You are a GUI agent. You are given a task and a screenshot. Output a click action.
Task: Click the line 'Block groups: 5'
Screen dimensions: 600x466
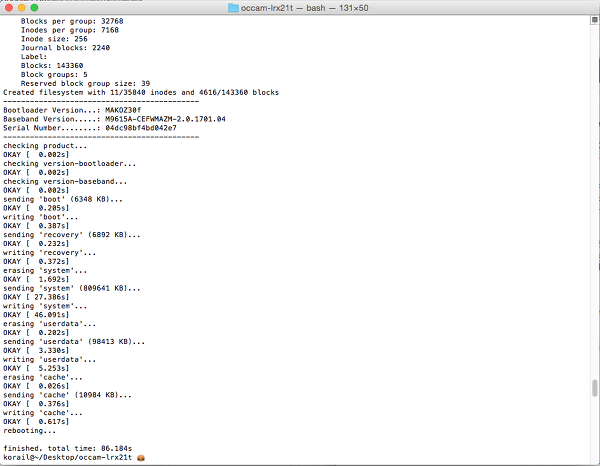54,74
